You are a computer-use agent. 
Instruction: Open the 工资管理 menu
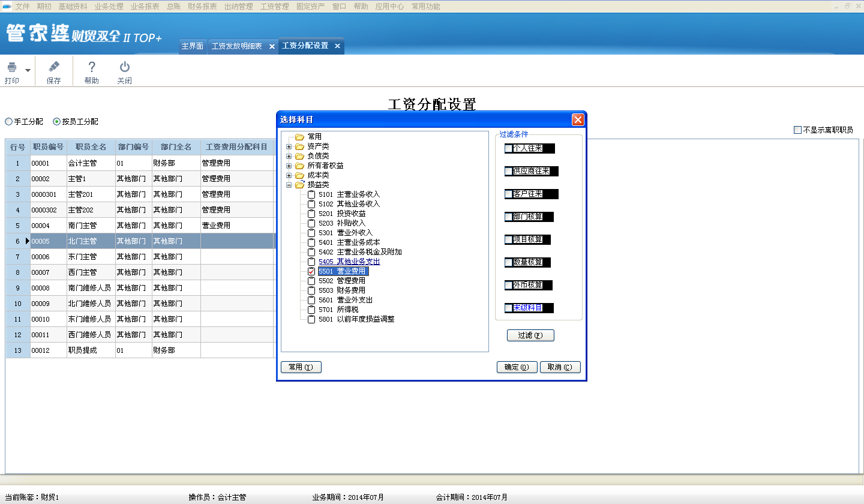pos(274,6)
